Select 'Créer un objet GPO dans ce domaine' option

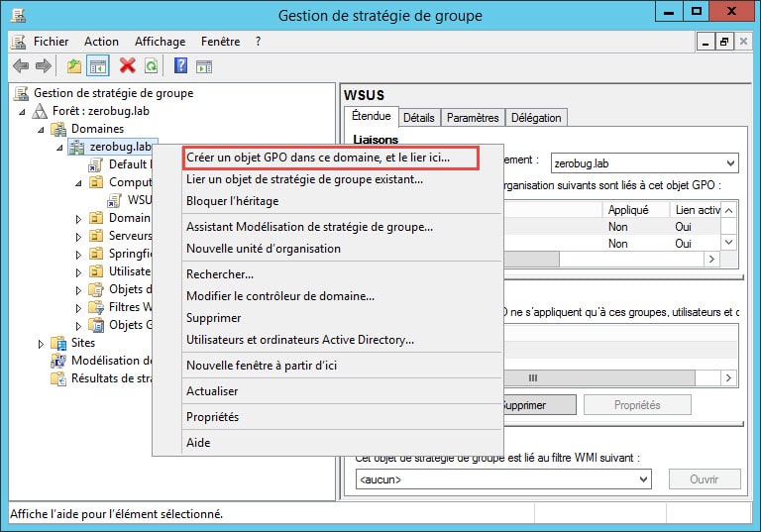coord(317,157)
